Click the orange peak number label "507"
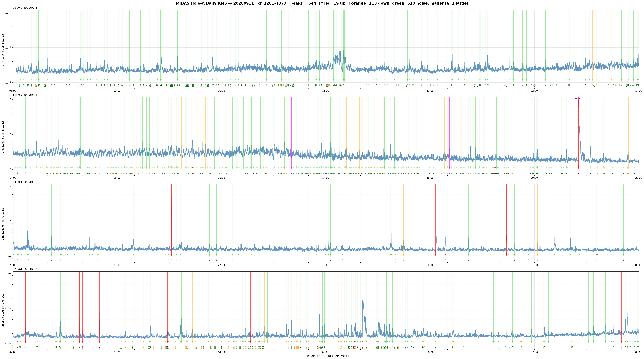The height and width of the screenshot is (359, 644). 143,347
